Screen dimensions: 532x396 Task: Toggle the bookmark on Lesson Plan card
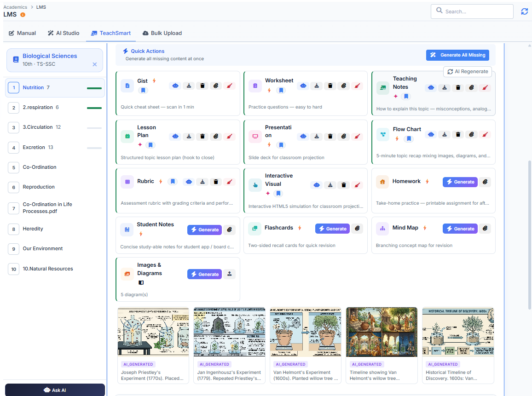coord(150,145)
